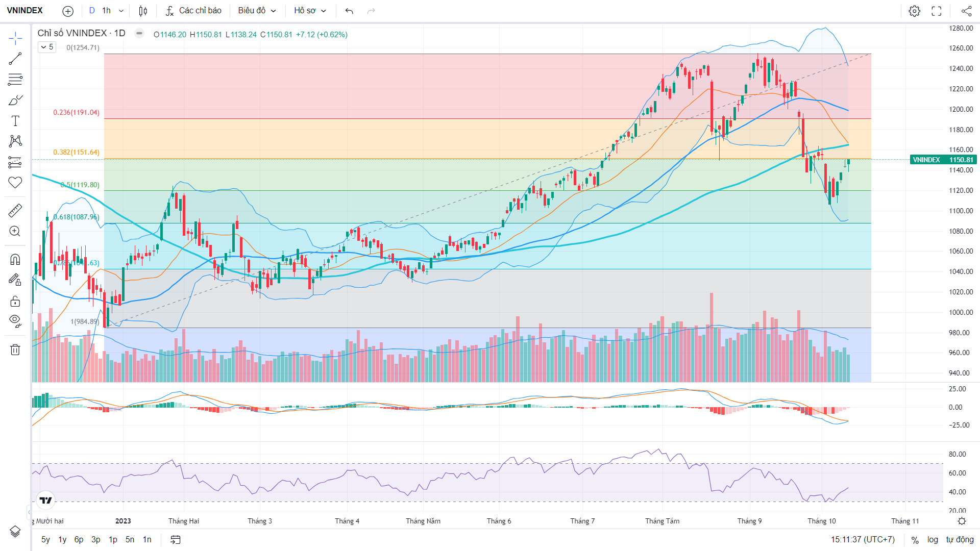
Task: Toggle magnet mode for drawings
Action: tap(15, 259)
